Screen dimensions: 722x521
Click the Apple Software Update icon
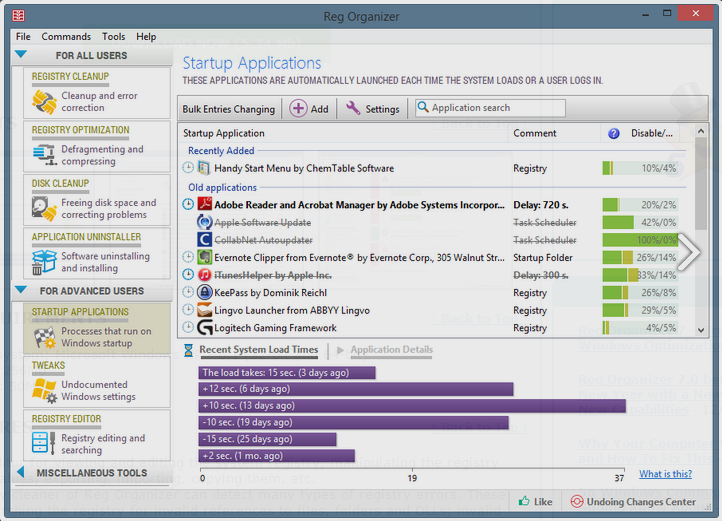coord(204,222)
